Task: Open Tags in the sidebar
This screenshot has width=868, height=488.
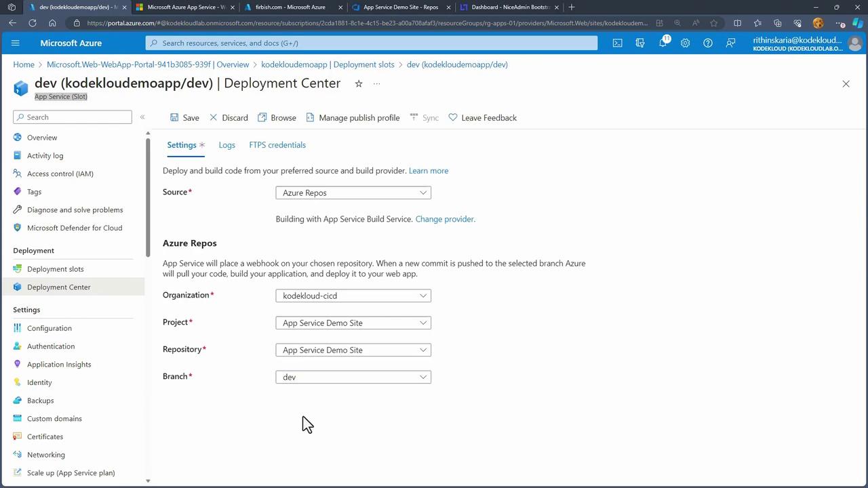Action: coord(34,192)
